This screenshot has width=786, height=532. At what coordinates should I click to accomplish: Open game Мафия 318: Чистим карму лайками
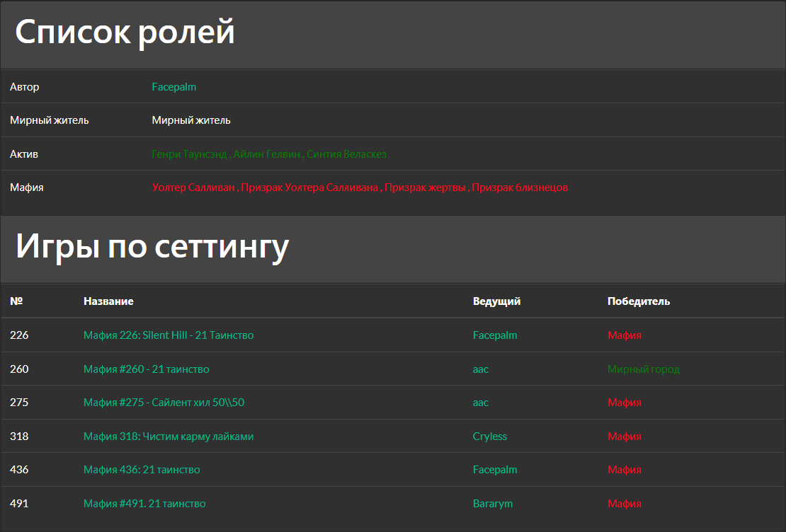click(168, 436)
